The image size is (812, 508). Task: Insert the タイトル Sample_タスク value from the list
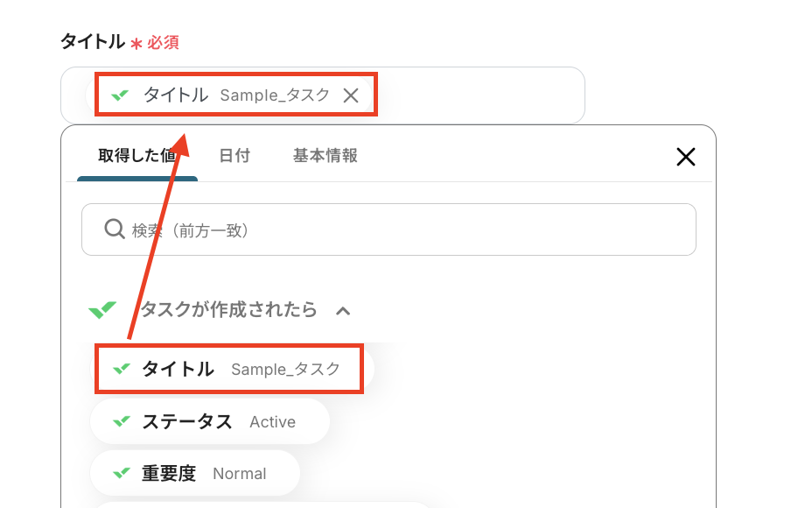pyautogui.click(x=229, y=369)
